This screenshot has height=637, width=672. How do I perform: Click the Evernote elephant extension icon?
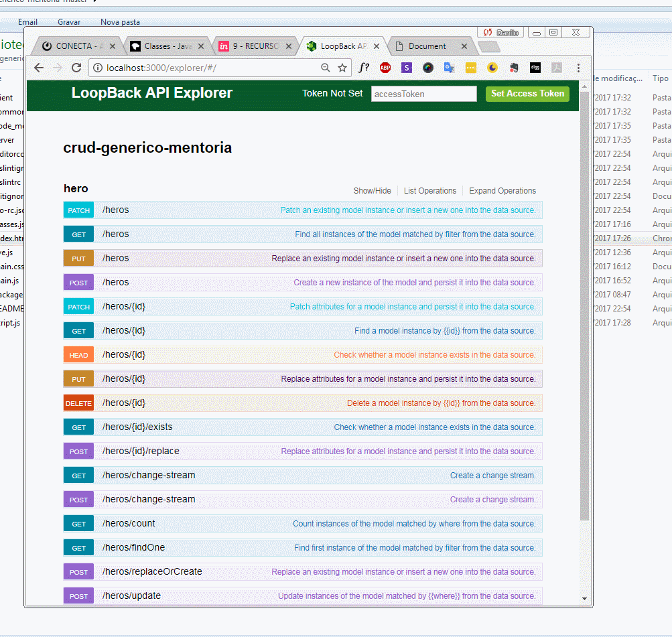click(x=513, y=68)
